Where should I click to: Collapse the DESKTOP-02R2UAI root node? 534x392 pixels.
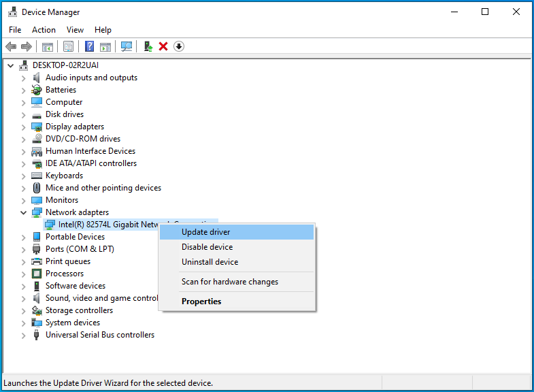click(11, 65)
